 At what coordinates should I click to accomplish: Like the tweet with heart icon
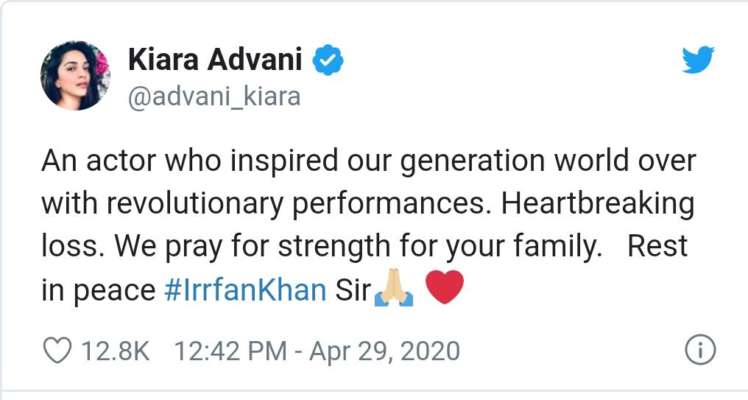coord(57,350)
